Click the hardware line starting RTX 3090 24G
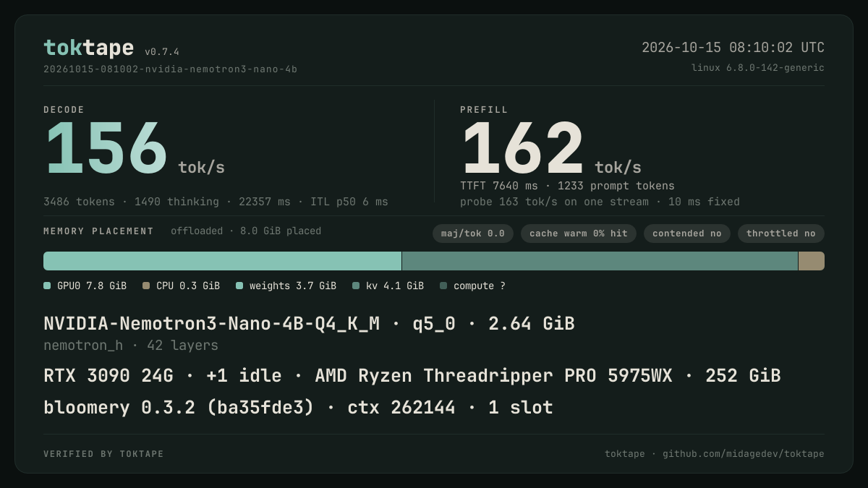 (x=412, y=376)
